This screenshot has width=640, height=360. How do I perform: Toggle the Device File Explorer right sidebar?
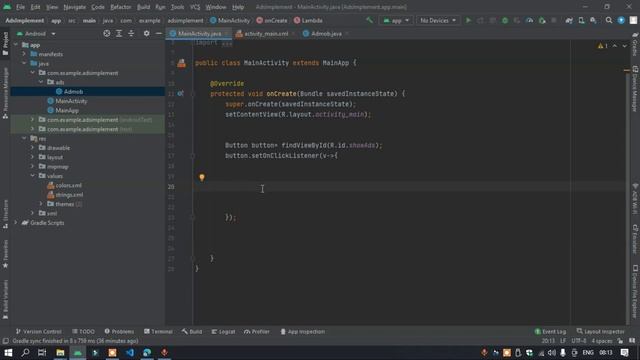tap(635, 291)
